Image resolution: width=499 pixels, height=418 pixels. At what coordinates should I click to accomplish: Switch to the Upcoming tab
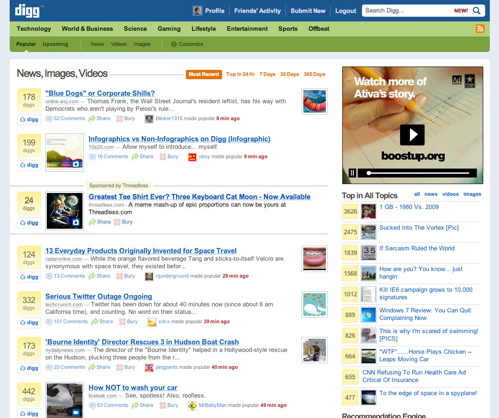click(55, 44)
